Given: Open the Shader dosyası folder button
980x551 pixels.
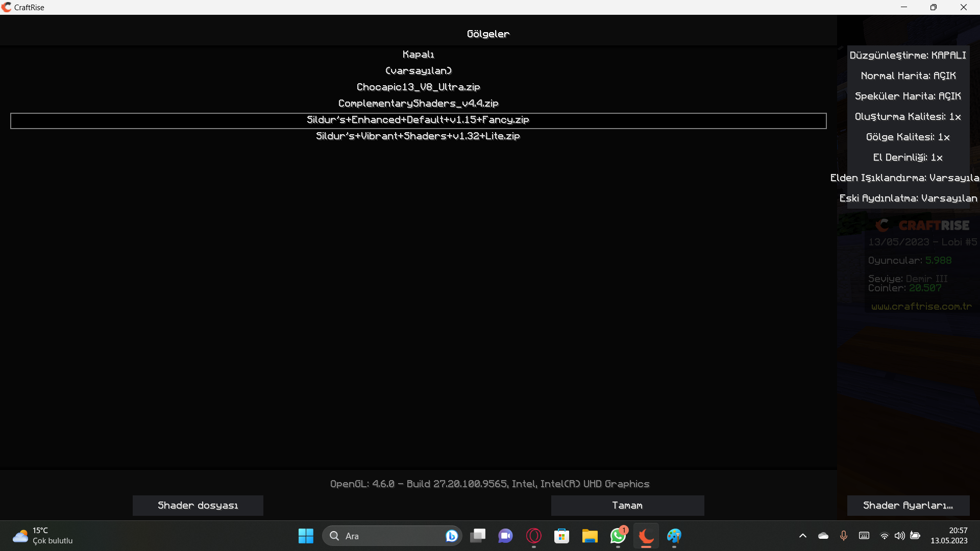Looking at the screenshot, I should [x=198, y=505].
